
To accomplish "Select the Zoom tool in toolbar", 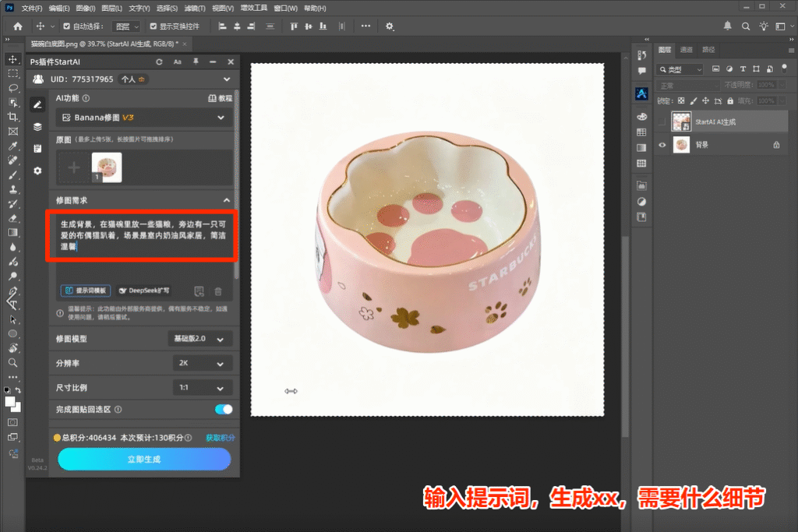I will pos(12,363).
